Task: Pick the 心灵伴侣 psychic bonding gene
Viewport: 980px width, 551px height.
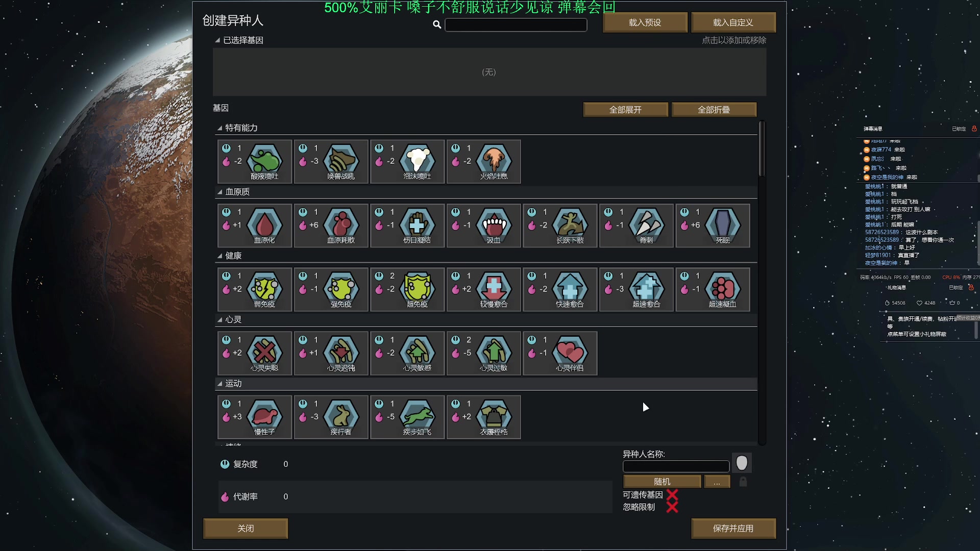Action: click(560, 353)
